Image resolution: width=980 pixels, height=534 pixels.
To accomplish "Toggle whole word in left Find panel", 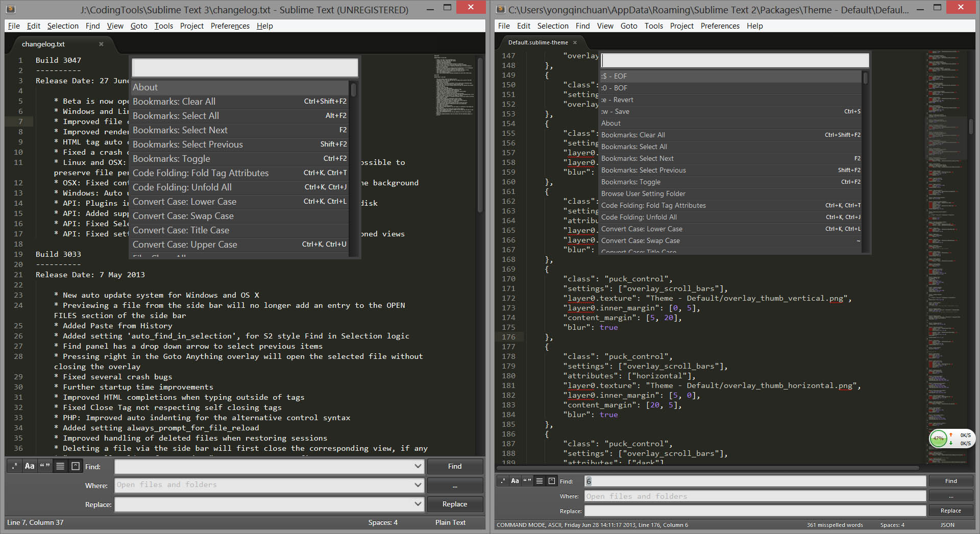I will pyautogui.click(x=45, y=466).
